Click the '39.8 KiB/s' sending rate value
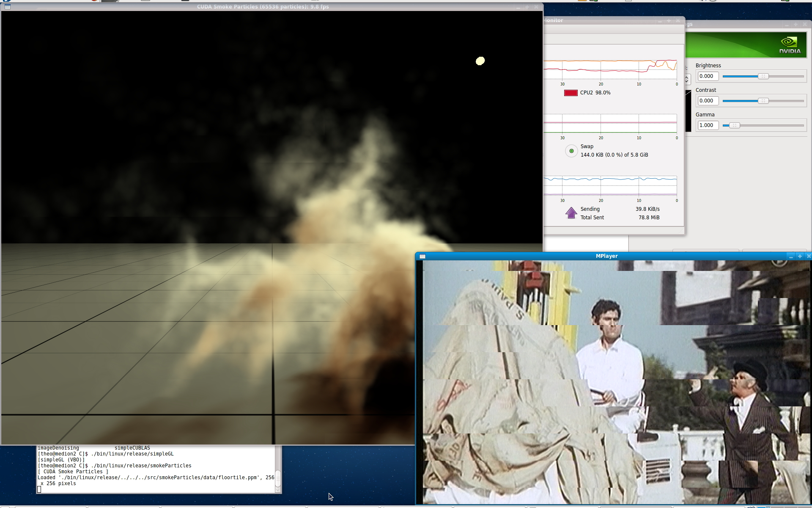Viewport: 812px width, 508px height. coord(647,209)
